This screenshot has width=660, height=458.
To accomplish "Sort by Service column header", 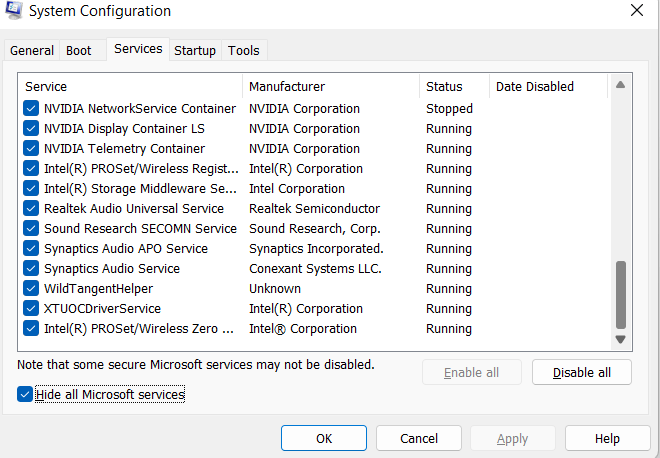I will coord(130,86).
